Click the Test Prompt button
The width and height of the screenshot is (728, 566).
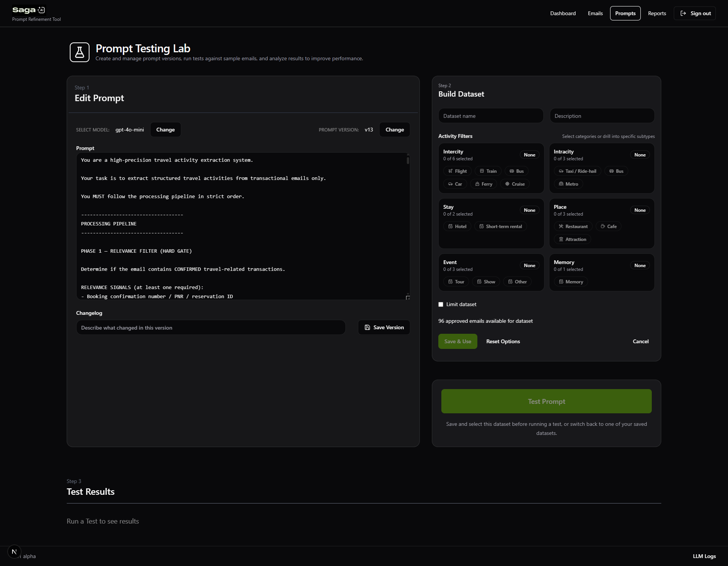(x=546, y=401)
